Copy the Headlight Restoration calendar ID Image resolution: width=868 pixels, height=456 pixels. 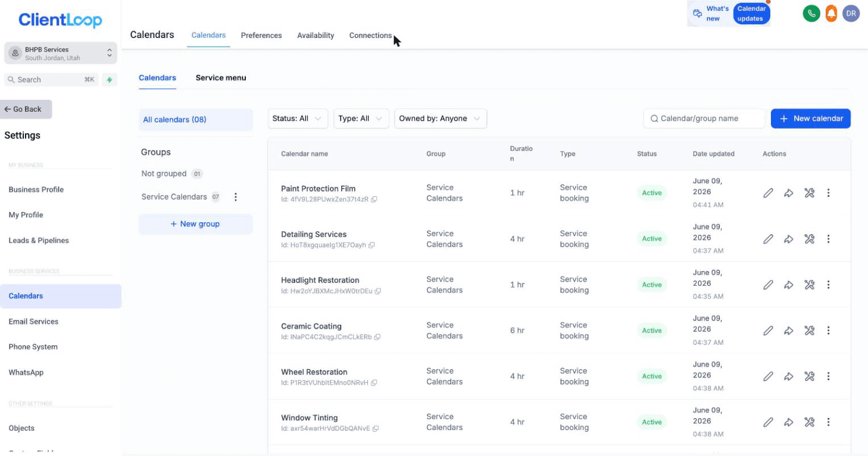pyautogui.click(x=378, y=292)
